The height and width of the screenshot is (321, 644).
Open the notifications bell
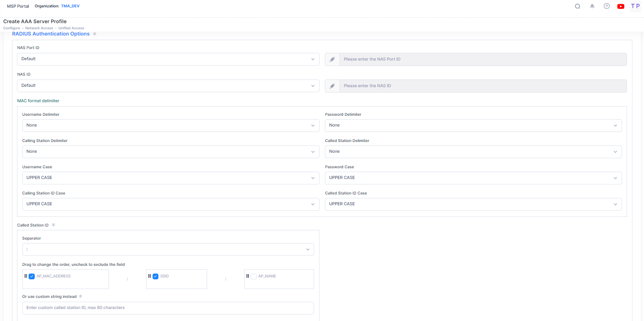pos(592,6)
